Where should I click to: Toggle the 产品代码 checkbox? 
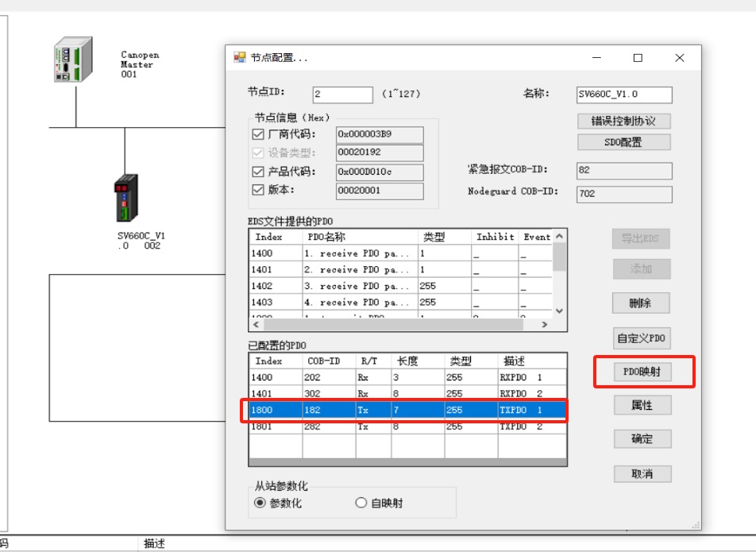[257, 172]
